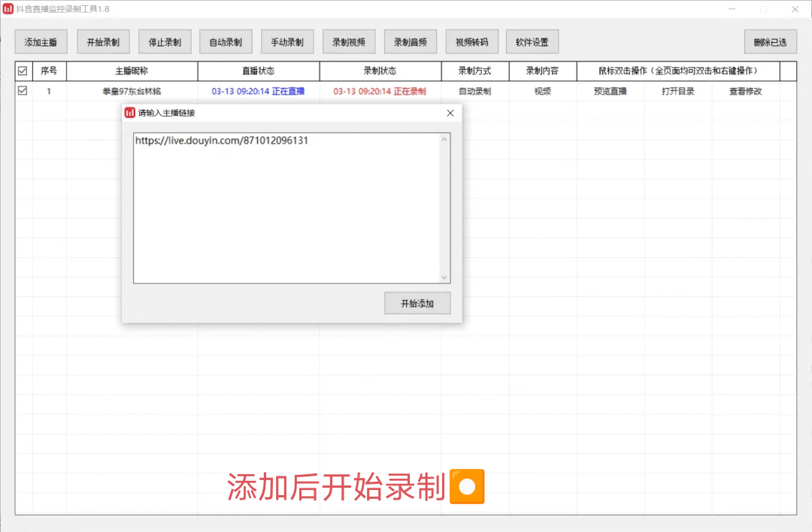The image size is (812, 532).
Task: Click 查看修改 in row 1
Action: click(746, 91)
